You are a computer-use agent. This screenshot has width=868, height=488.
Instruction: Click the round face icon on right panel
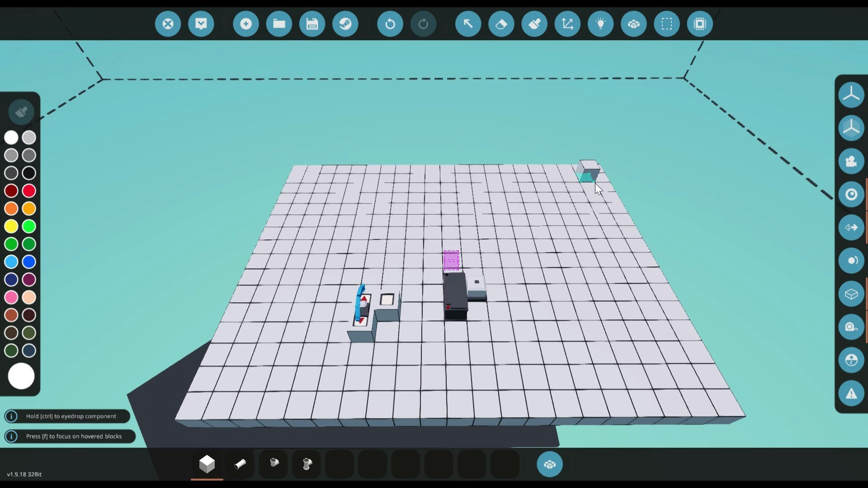(851, 360)
